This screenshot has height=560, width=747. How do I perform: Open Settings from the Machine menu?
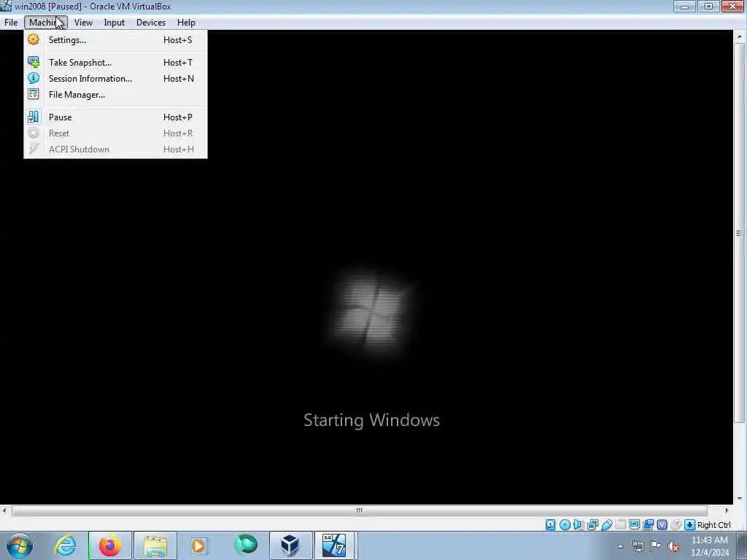(115, 40)
